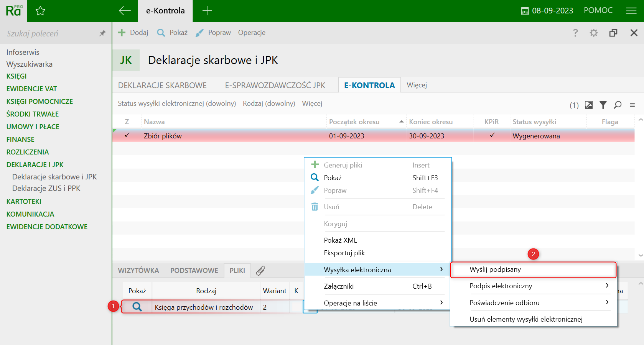Viewport: 644px width, 345px height.
Task: Choose Wyślij podpisany from submenu
Action: coord(534,269)
